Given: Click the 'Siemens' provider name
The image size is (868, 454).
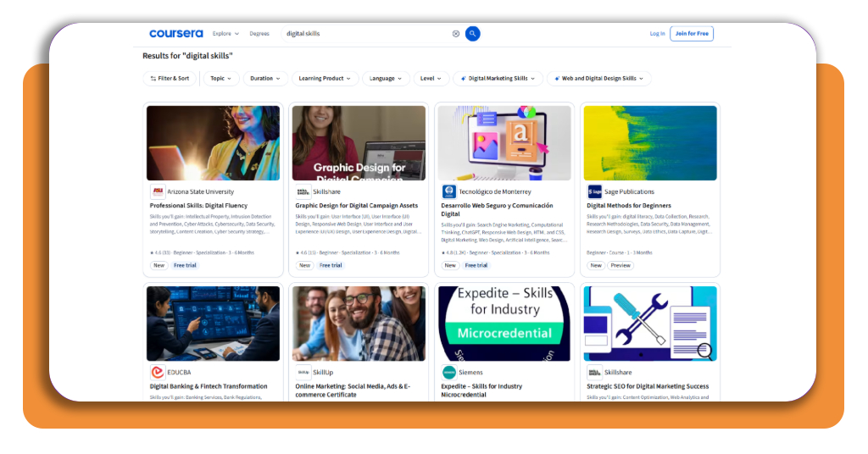Looking at the screenshot, I should tap(470, 373).
